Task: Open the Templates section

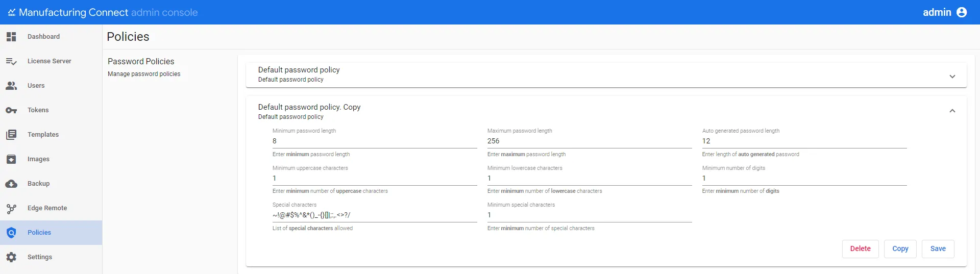Action: (x=51, y=135)
